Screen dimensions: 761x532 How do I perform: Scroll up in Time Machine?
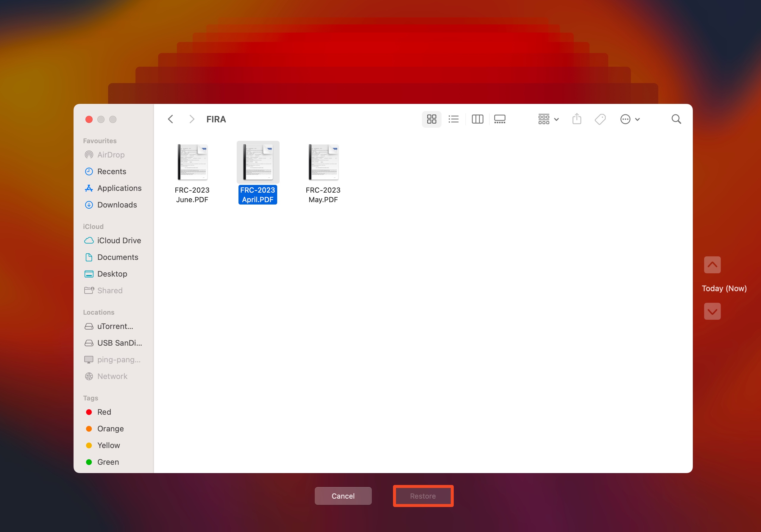[712, 266]
